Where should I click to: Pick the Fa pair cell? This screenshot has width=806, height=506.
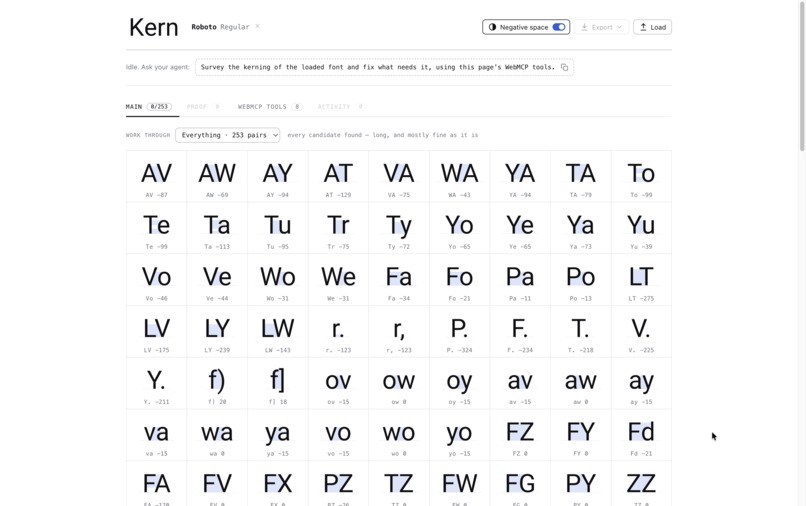(399, 280)
